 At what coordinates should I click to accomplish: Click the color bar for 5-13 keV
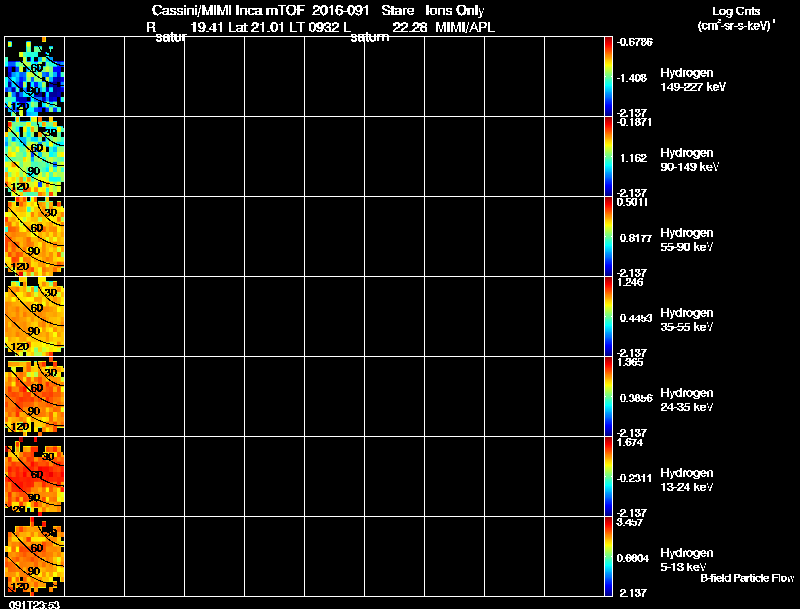[x=608, y=556]
